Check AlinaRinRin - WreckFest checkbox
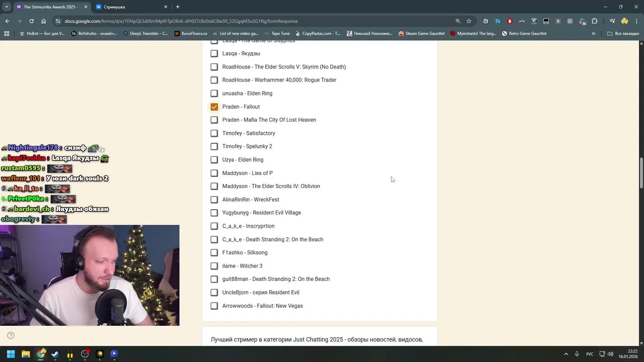Viewport: 644px width, 362px height. 214,200
